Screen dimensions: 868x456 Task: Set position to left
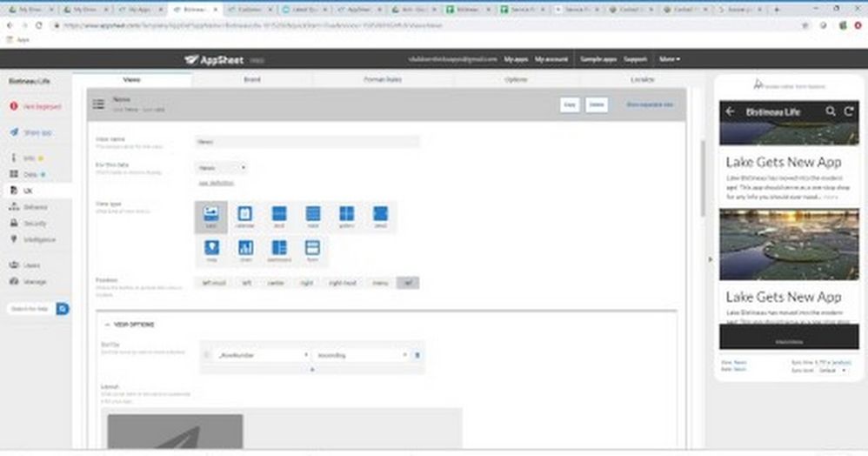pyautogui.click(x=246, y=283)
